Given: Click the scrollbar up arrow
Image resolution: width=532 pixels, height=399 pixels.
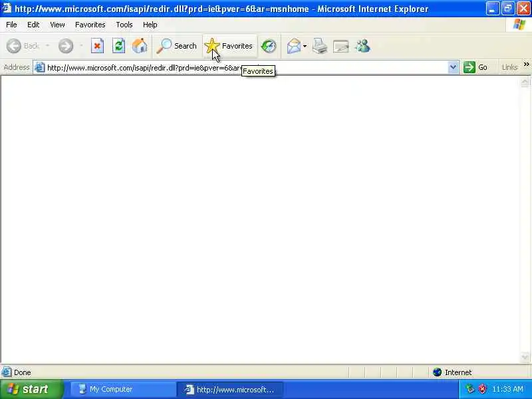Looking at the screenshot, I should pyautogui.click(x=525, y=81).
